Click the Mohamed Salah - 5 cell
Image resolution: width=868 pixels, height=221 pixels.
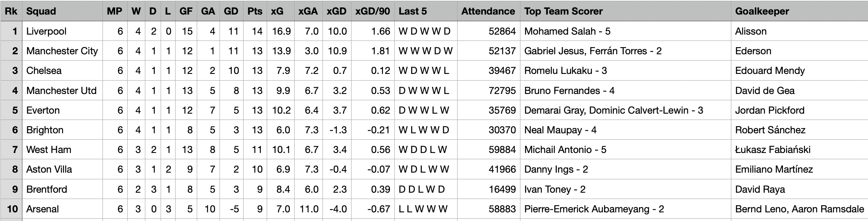tap(625, 31)
